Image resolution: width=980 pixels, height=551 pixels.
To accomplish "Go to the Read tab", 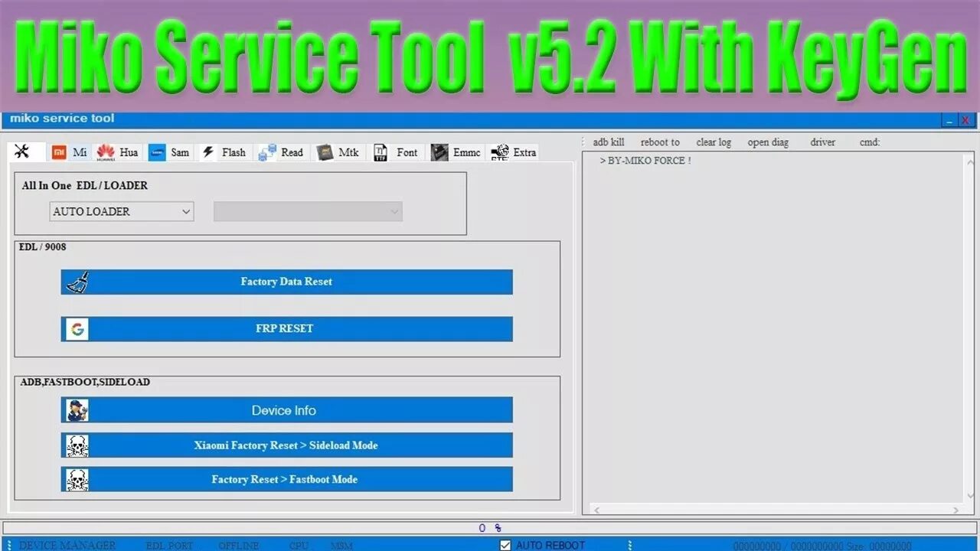I will (281, 152).
